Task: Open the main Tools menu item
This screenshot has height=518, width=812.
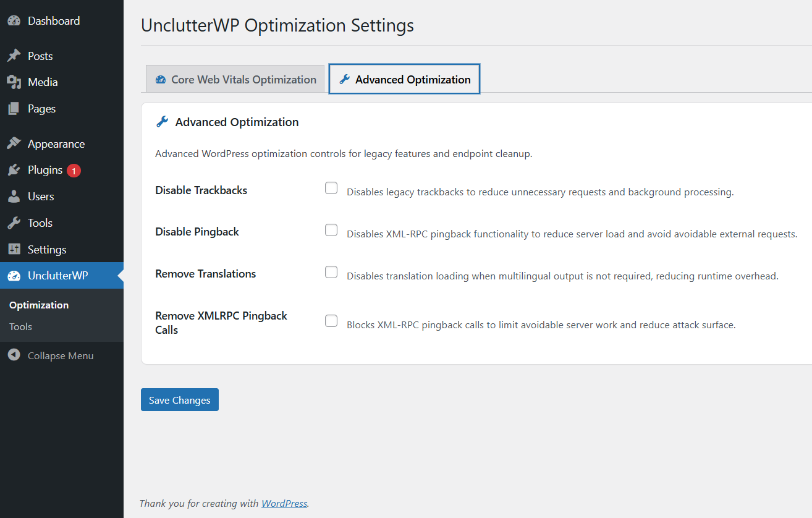Action: coord(62,223)
